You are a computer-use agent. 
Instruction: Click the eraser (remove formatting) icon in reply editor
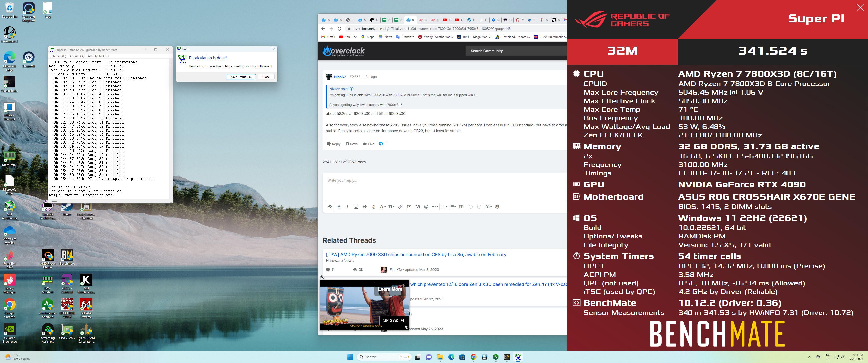pos(330,207)
